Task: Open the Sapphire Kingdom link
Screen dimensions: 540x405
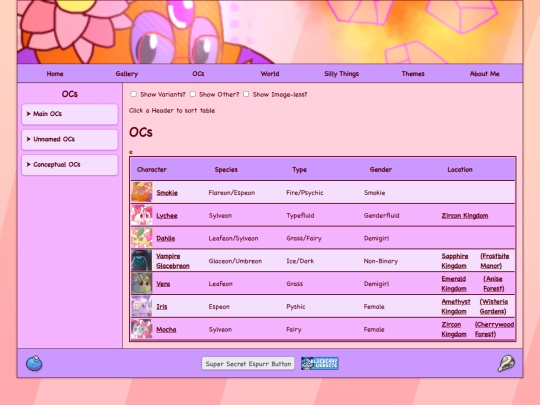Action: click(455, 261)
